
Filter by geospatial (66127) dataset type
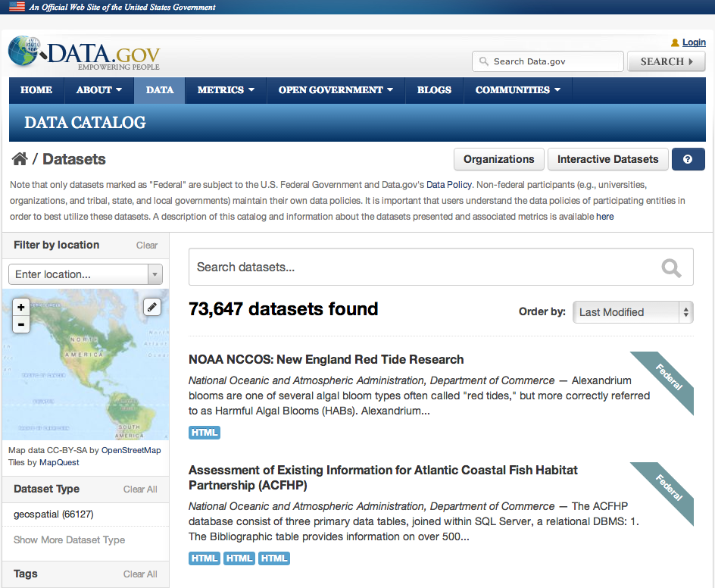[53, 514]
